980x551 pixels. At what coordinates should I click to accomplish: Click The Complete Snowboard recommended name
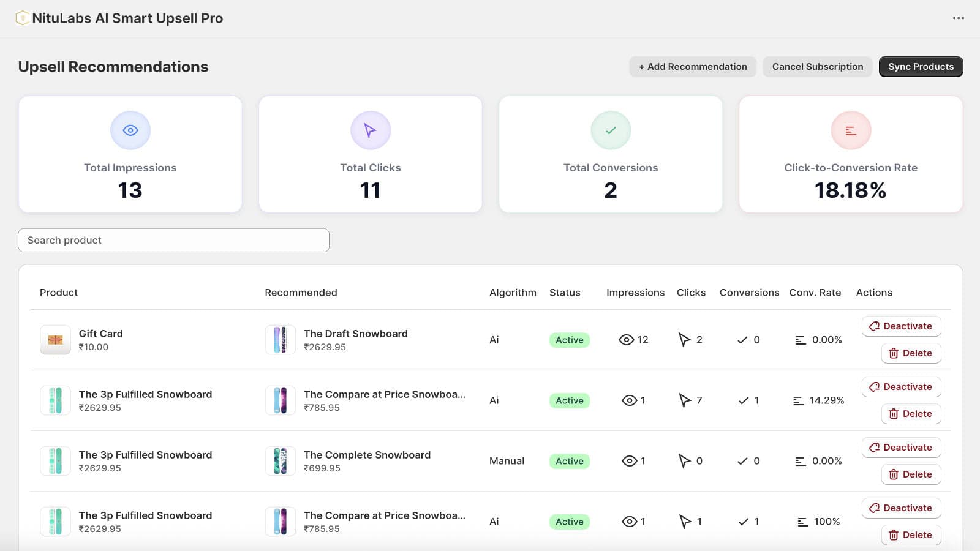pyautogui.click(x=367, y=455)
